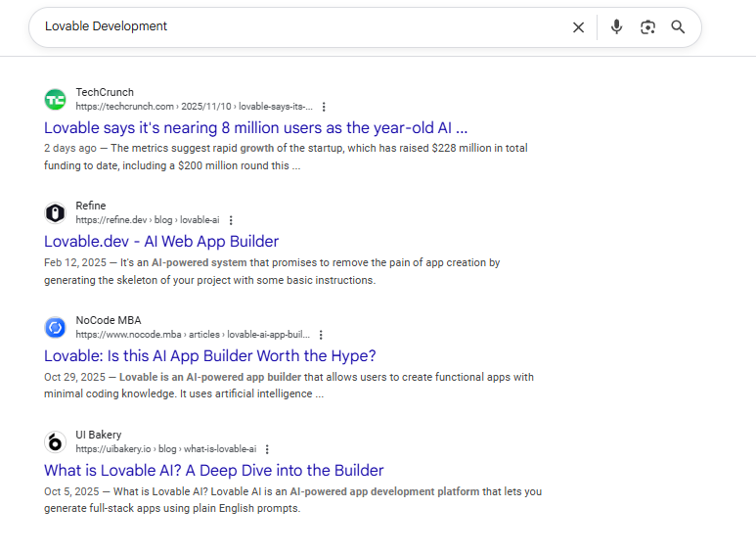
Task: Open more options for NoCode MBA result
Action: [x=321, y=335]
